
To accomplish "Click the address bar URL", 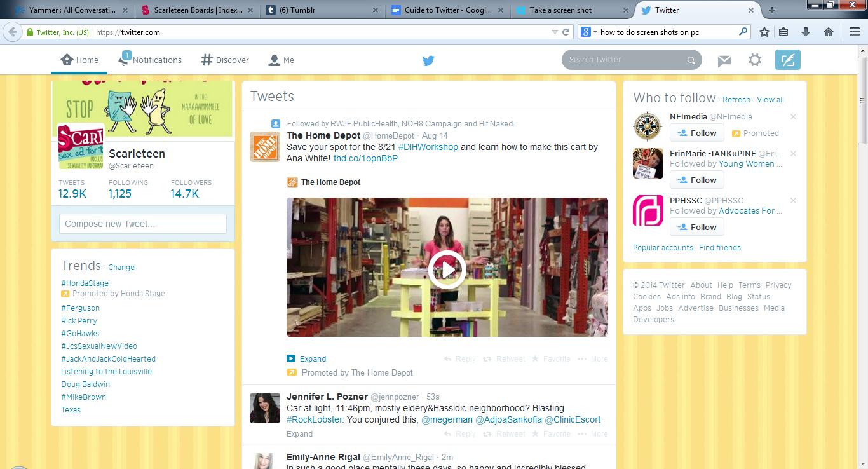I will pyautogui.click(x=128, y=32).
